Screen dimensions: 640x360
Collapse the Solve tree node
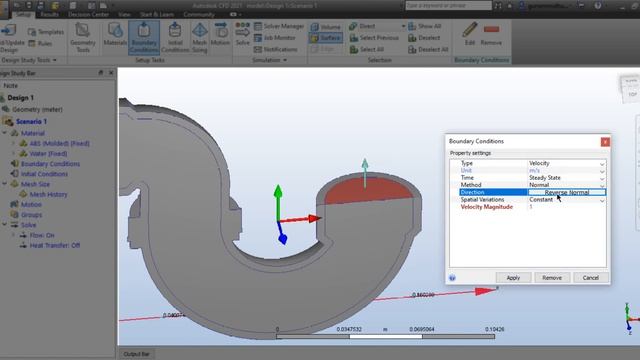4,225
